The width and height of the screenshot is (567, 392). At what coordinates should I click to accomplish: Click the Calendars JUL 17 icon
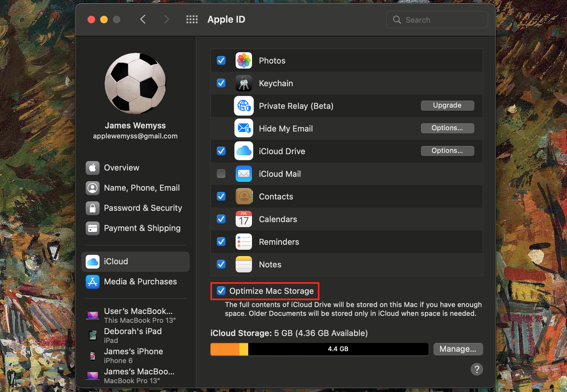(x=244, y=219)
